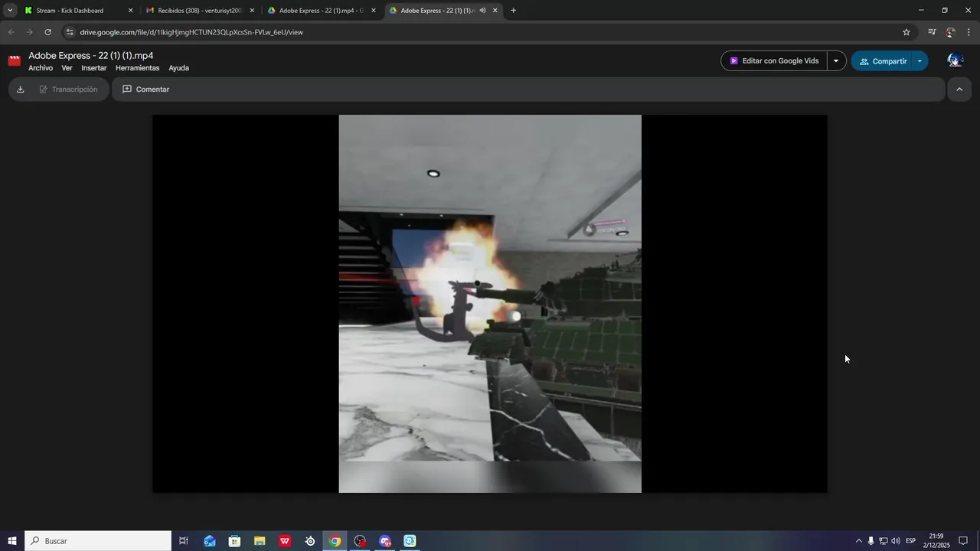This screenshot has height=551, width=980.
Task: Open the Ayuda menu
Action: 178,68
